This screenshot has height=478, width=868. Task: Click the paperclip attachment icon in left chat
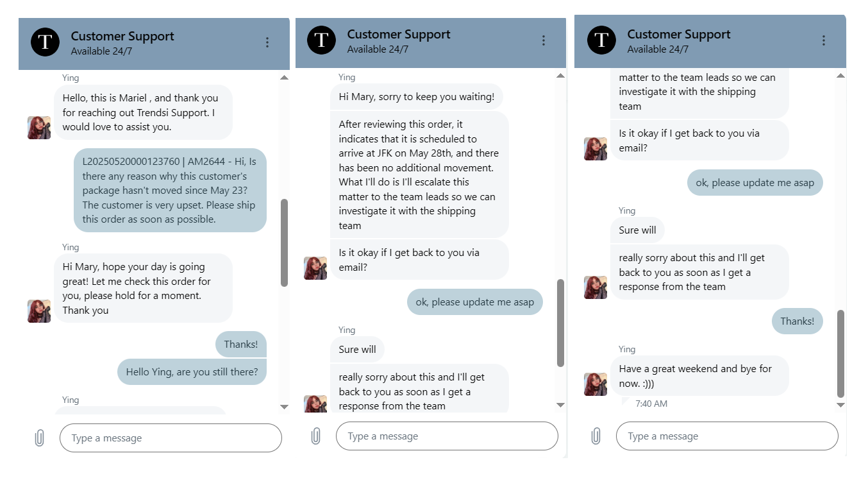(39, 438)
